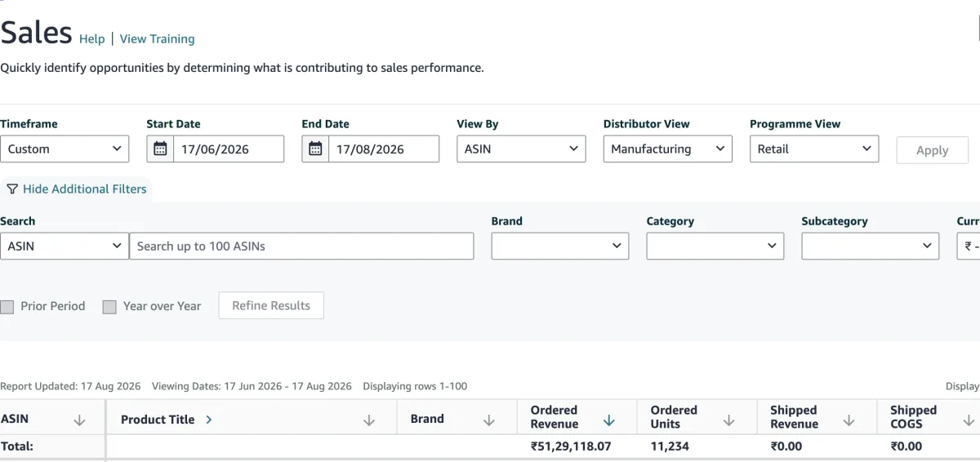Click the Search up to 100 ASINs field
Screen dimensions: 980x462
tap(301, 246)
